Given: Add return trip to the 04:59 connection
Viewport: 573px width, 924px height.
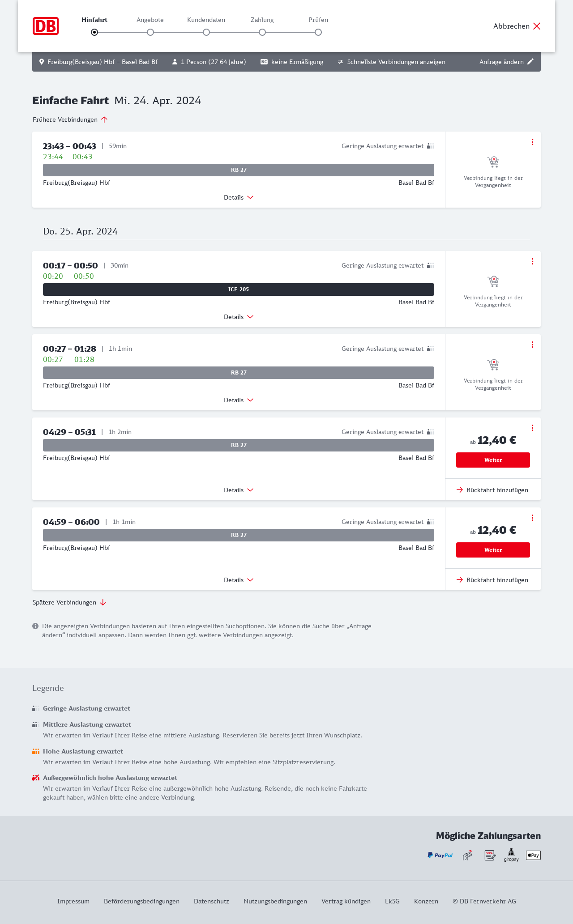Looking at the screenshot, I should coord(492,580).
